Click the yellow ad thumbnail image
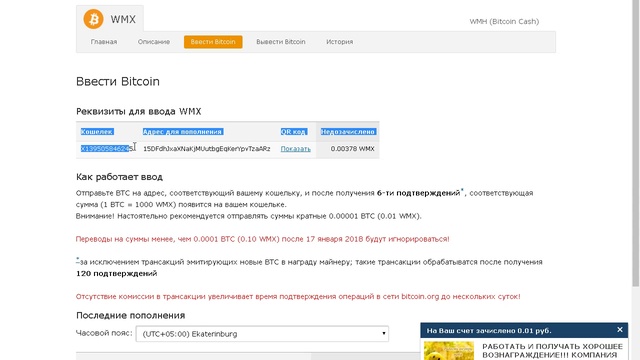 (449, 351)
